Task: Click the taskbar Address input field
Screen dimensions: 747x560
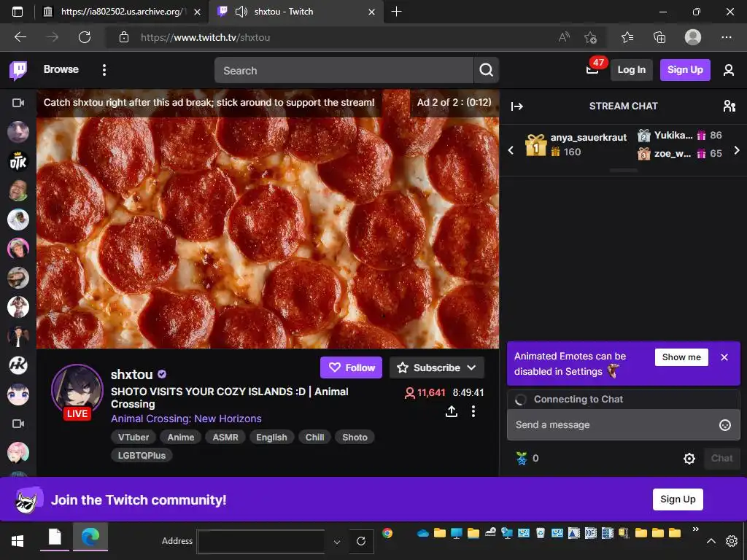Action: click(261, 542)
